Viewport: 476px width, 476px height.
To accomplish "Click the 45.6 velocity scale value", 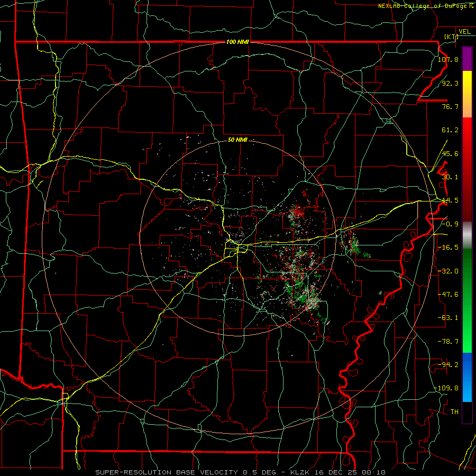I will [450, 153].
